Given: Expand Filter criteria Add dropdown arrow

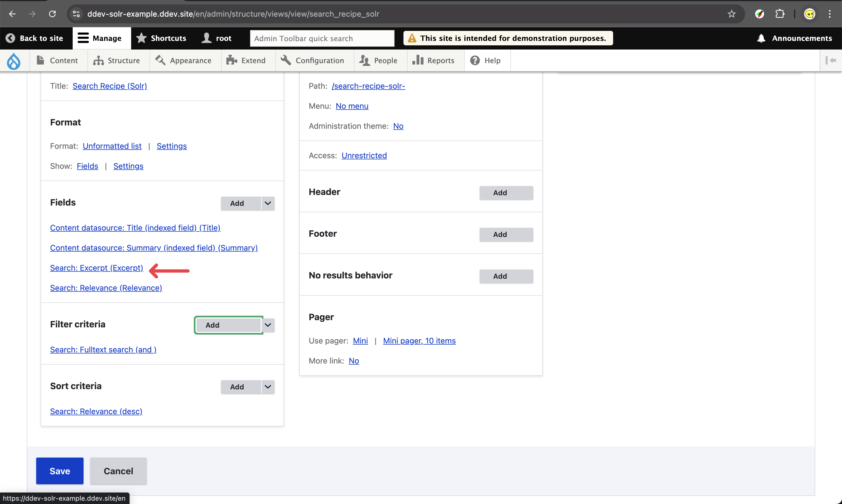Looking at the screenshot, I should point(268,325).
